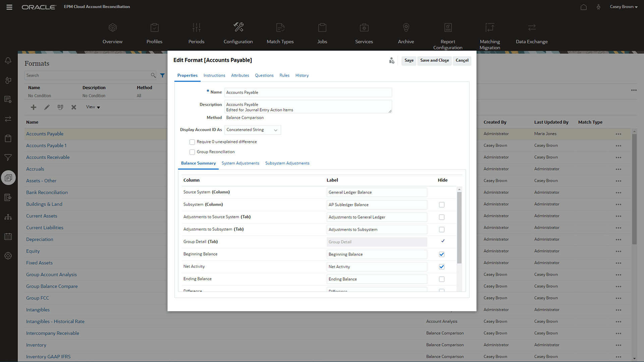Click the pencil edit icon in Formats toolbar
The height and width of the screenshot is (362, 644).
[x=47, y=107]
